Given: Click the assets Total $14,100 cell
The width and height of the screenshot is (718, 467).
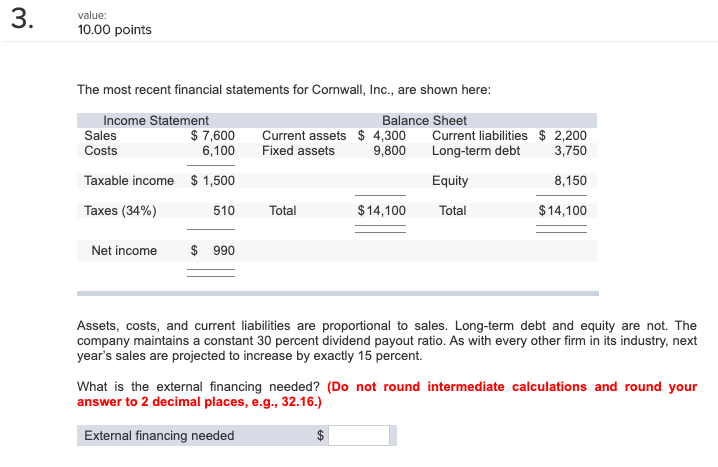Looking at the screenshot, I should pyautogui.click(x=381, y=211).
